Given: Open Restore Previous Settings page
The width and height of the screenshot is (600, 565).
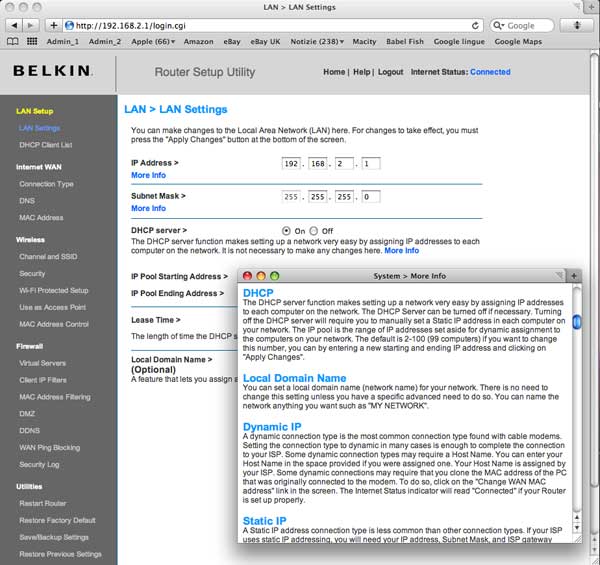Looking at the screenshot, I should coord(60,554).
